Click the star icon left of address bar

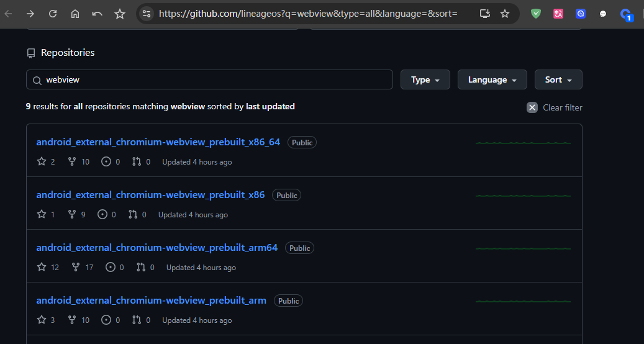pos(119,14)
